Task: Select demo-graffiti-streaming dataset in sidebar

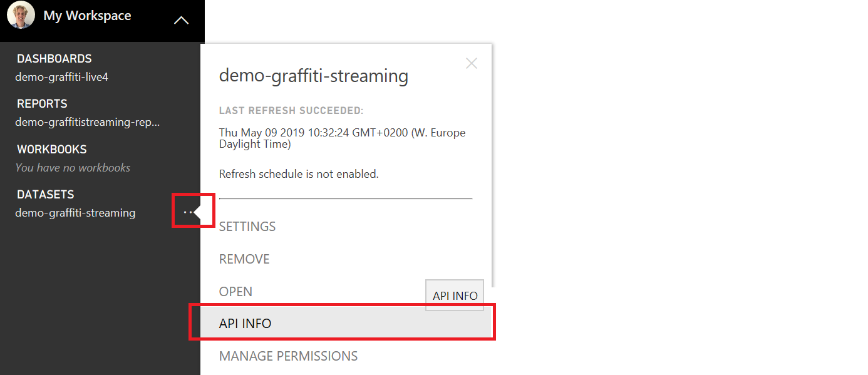Action: coord(75,213)
